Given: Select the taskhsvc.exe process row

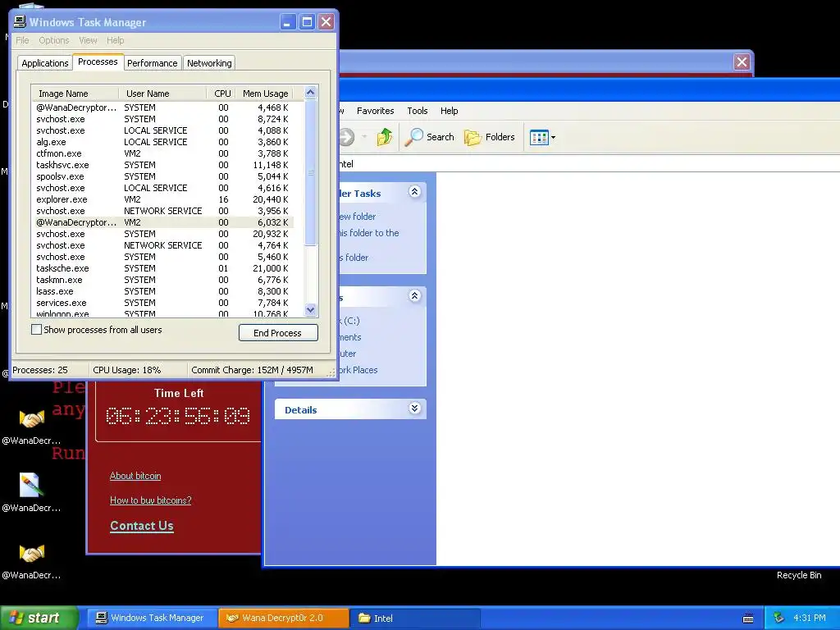Looking at the screenshot, I should click(162, 165).
